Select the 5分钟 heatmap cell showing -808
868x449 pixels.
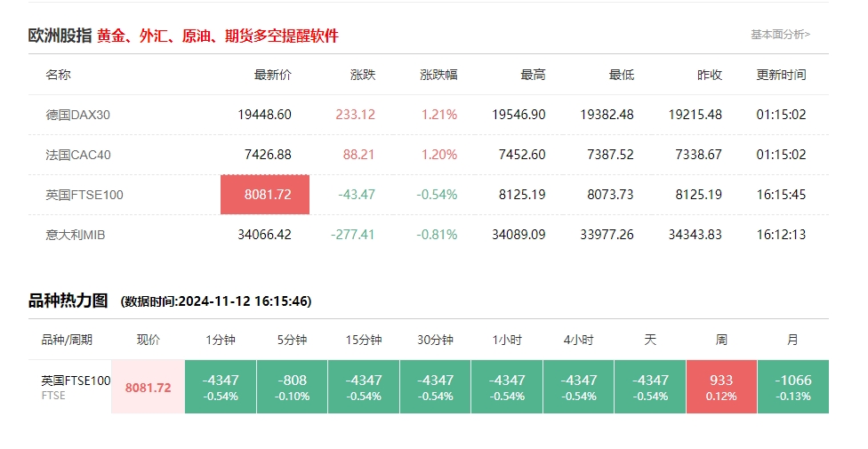293,387
